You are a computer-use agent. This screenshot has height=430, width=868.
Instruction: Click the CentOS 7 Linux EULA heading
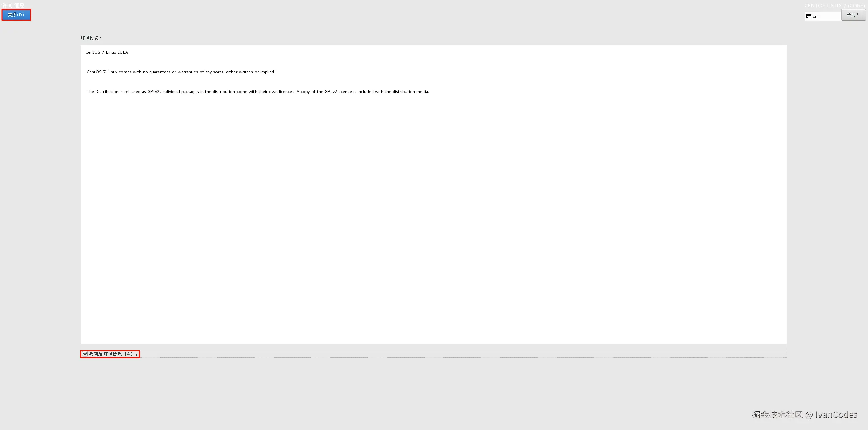(106, 52)
